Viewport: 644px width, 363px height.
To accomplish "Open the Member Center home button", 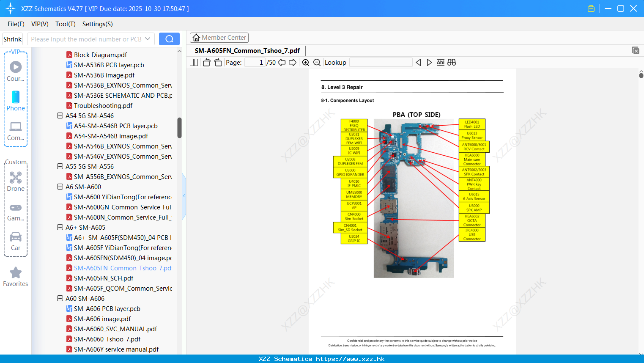I will click(219, 38).
